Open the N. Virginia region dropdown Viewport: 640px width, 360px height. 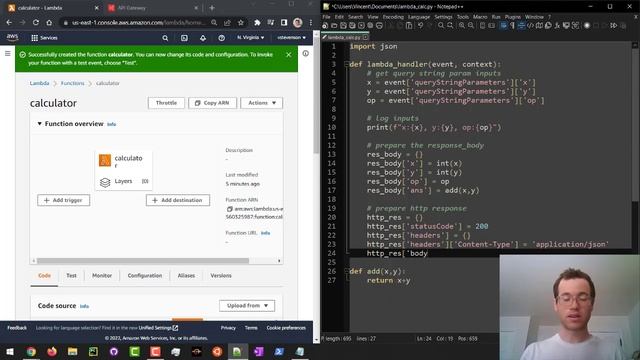coord(250,38)
